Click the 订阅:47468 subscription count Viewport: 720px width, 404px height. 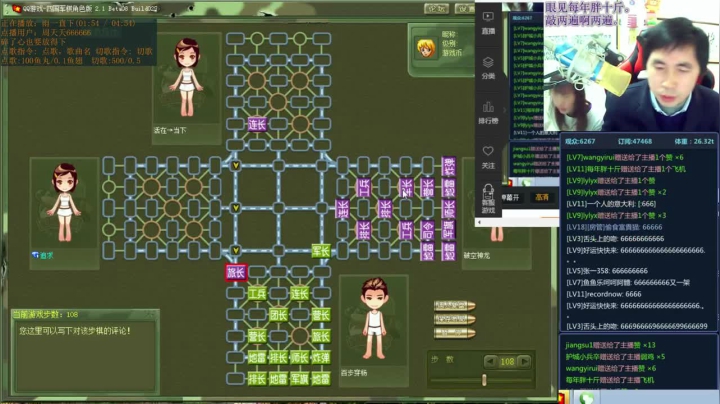pyautogui.click(x=635, y=141)
